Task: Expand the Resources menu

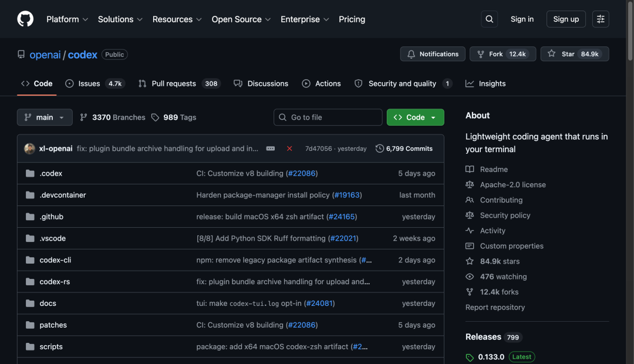Action: pos(177,19)
